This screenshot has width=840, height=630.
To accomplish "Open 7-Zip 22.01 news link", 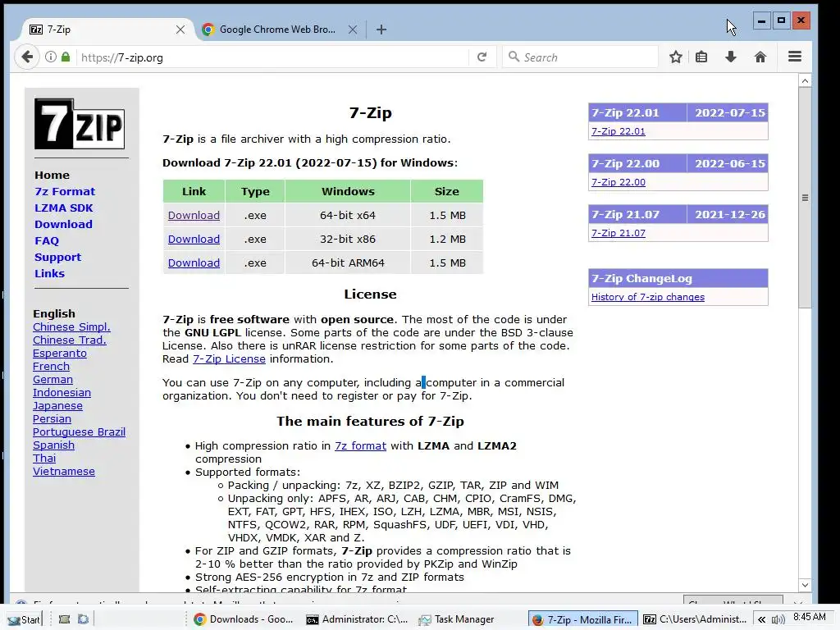I will (619, 131).
